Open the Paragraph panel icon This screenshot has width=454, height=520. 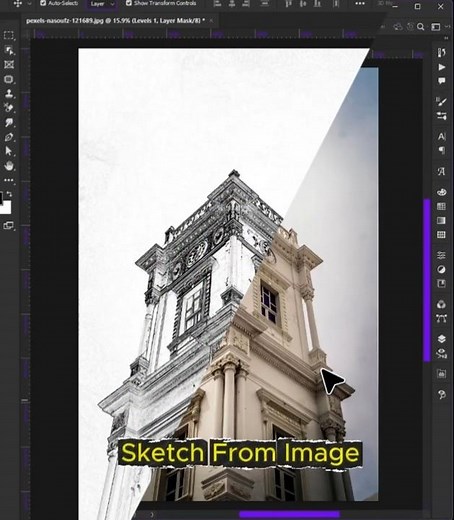click(441, 150)
